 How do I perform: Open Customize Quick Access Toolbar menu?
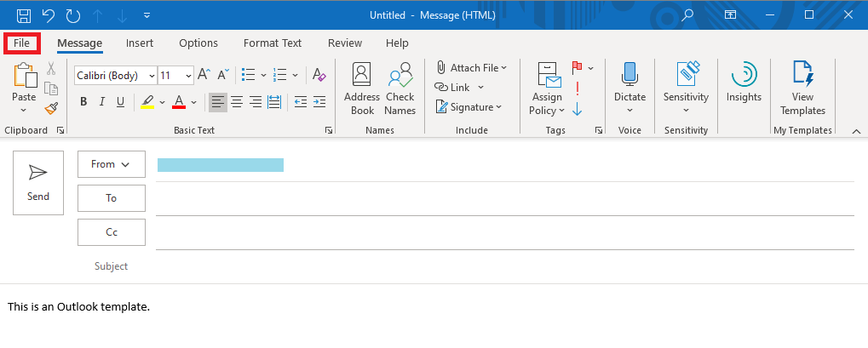[147, 15]
